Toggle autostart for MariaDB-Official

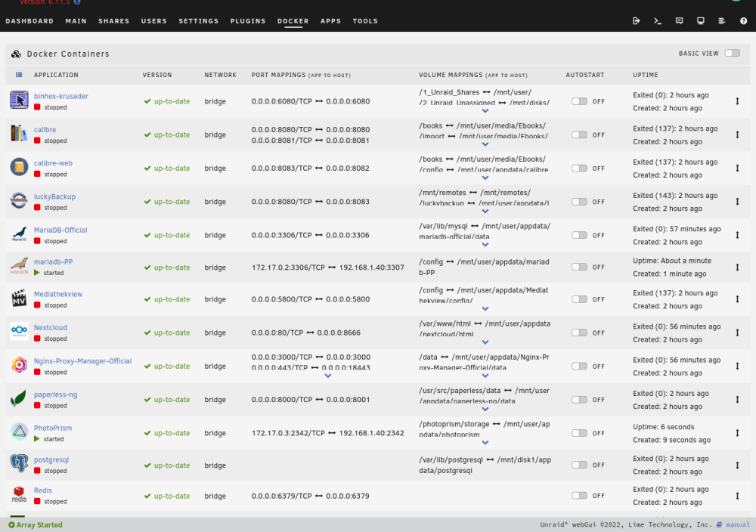tap(579, 235)
